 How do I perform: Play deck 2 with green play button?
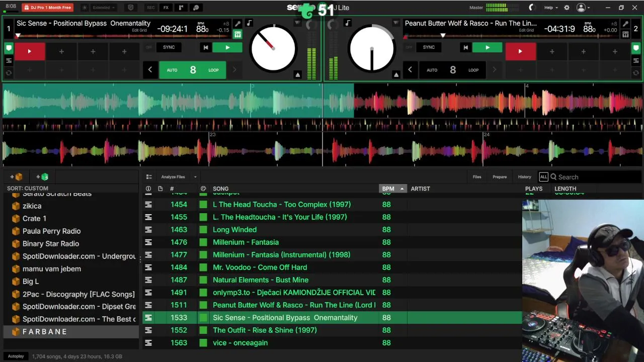click(x=487, y=47)
